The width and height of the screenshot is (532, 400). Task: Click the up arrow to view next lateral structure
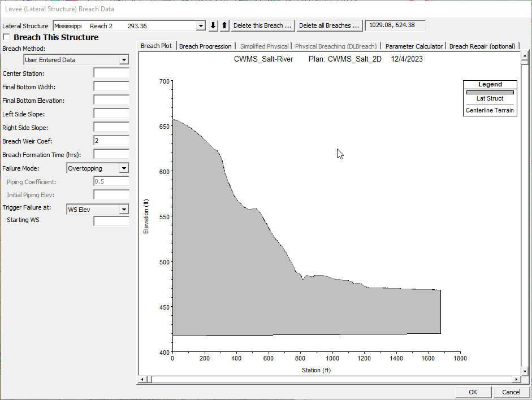pyautogui.click(x=223, y=25)
